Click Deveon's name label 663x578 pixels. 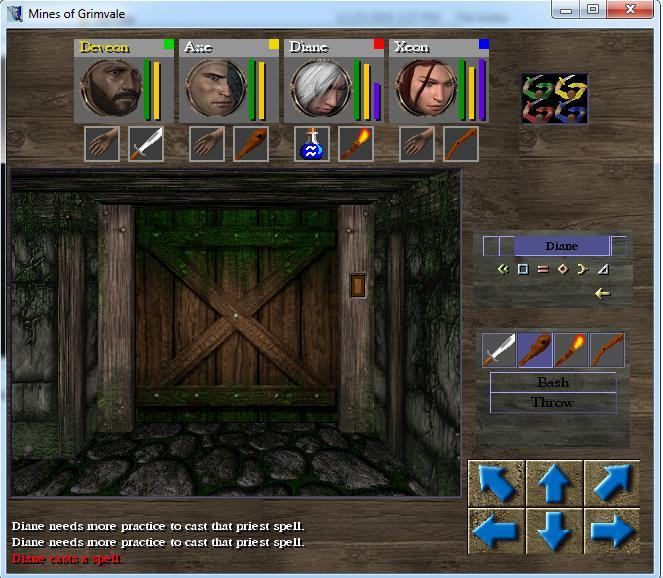(x=104, y=47)
